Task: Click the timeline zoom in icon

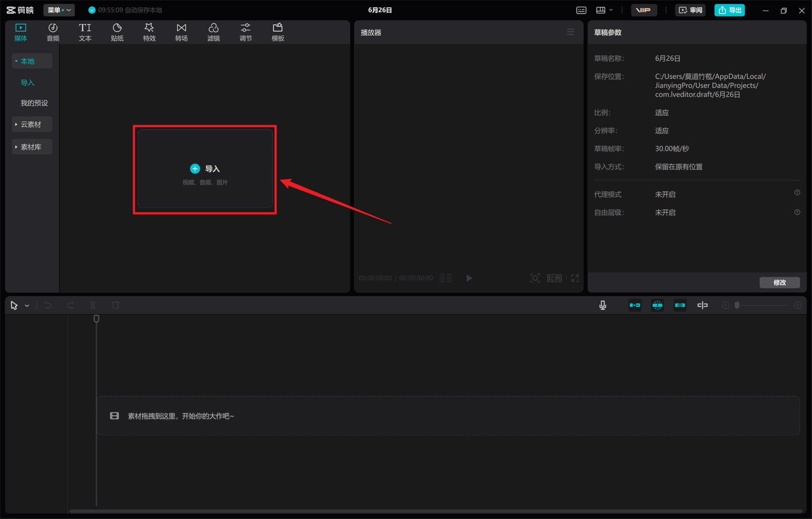Action: 798,305
